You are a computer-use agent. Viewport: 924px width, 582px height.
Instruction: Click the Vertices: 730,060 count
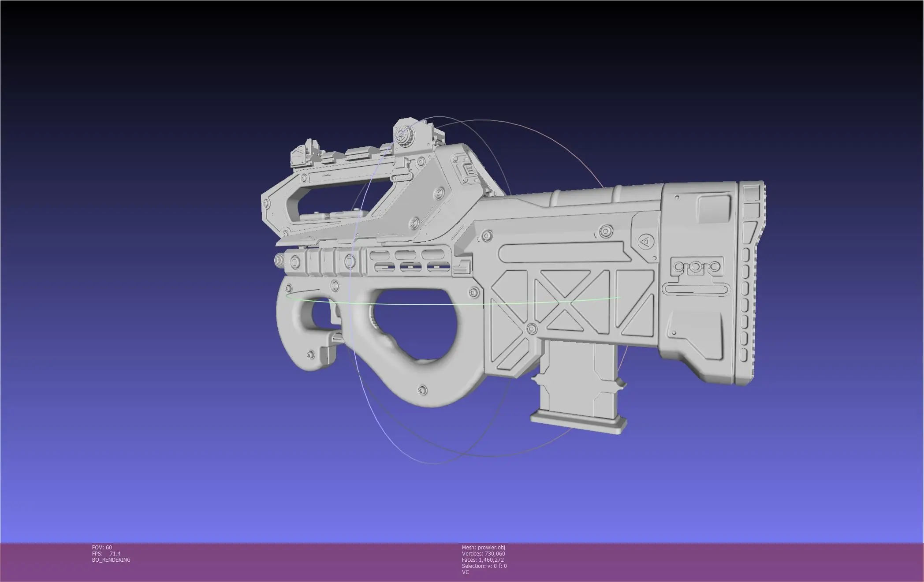[483, 553]
